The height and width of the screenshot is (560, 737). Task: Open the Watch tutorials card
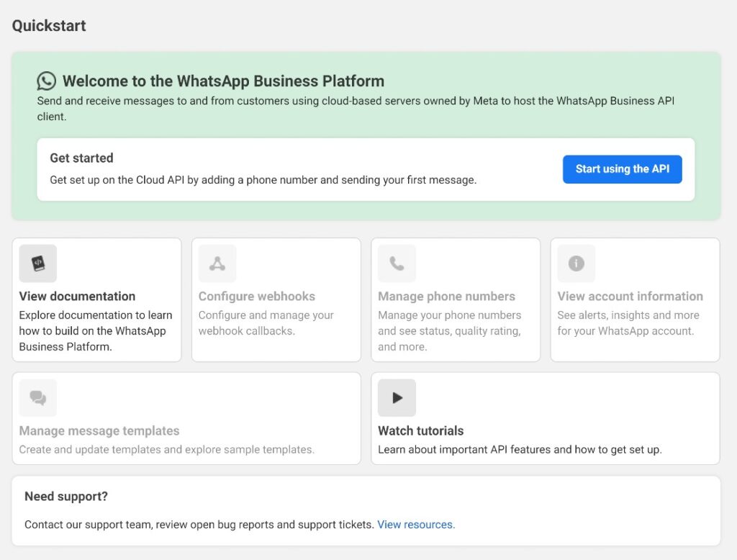(x=545, y=418)
